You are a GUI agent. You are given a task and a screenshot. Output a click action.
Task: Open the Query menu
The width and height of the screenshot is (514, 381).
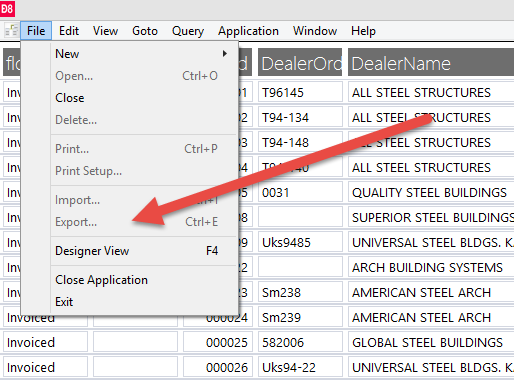coord(188,31)
